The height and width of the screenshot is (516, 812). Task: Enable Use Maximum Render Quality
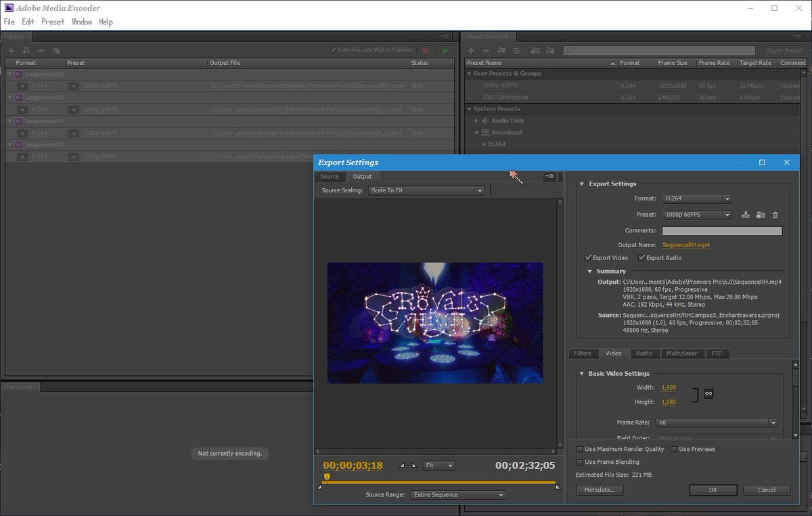point(579,450)
